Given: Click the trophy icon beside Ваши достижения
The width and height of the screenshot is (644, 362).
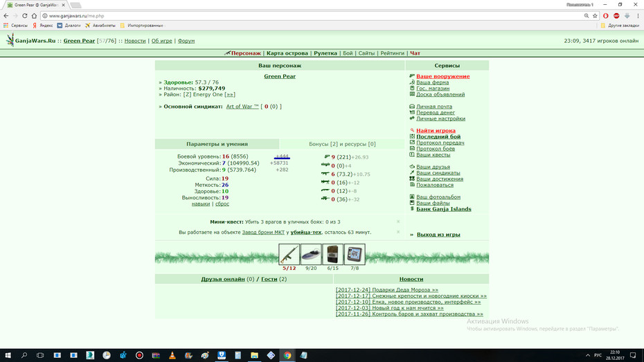Looking at the screenshot, I should [412, 179].
